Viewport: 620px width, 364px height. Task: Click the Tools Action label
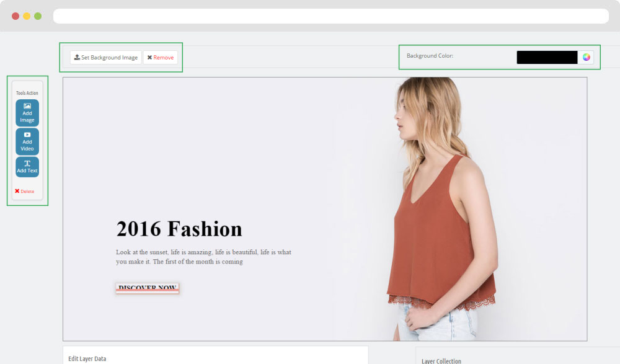tap(27, 93)
